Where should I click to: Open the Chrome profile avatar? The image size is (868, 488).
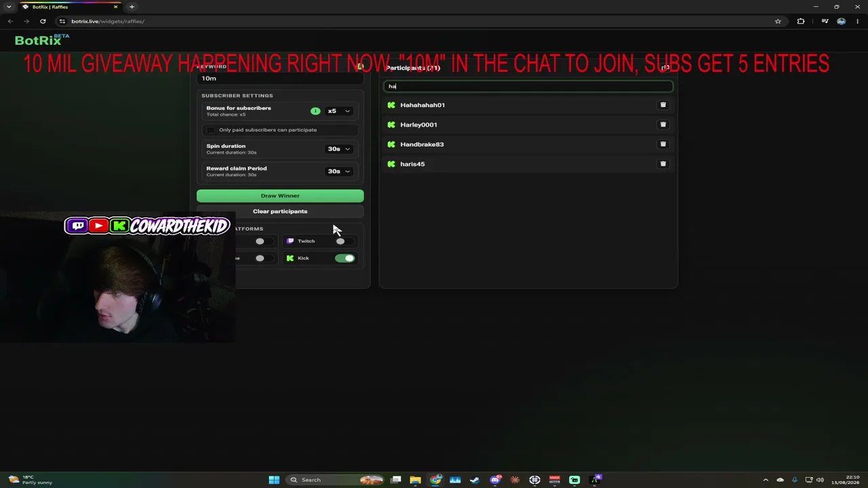(x=841, y=21)
